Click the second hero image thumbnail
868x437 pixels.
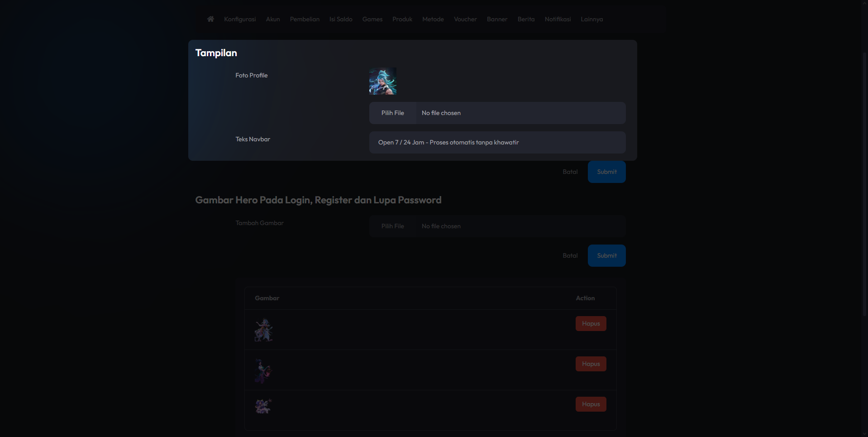263,371
